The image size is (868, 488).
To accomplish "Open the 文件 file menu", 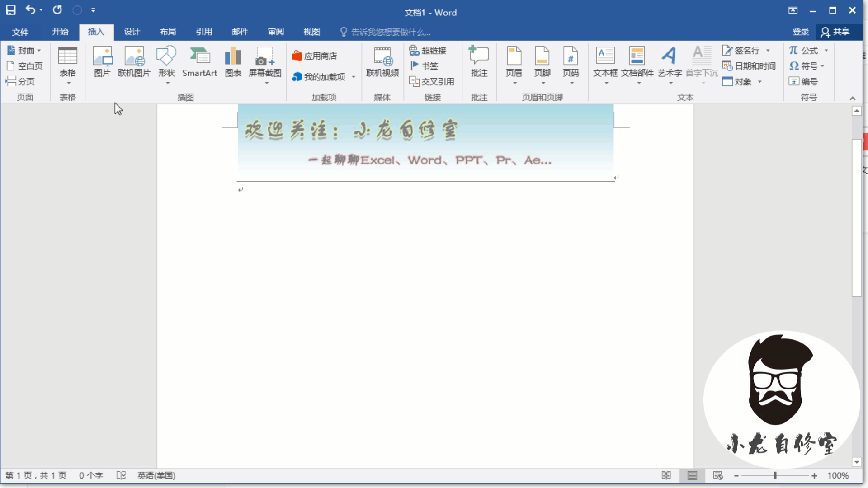I will 20,32.
